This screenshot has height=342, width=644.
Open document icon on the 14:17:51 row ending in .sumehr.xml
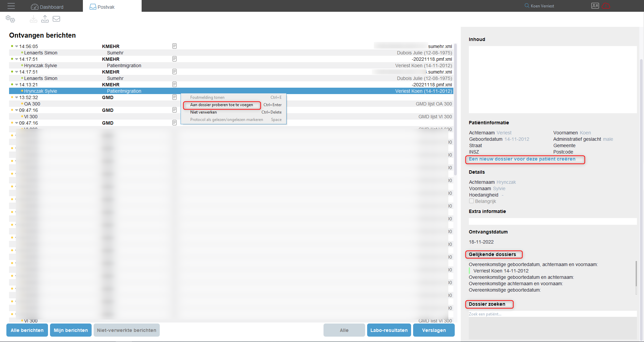click(175, 72)
